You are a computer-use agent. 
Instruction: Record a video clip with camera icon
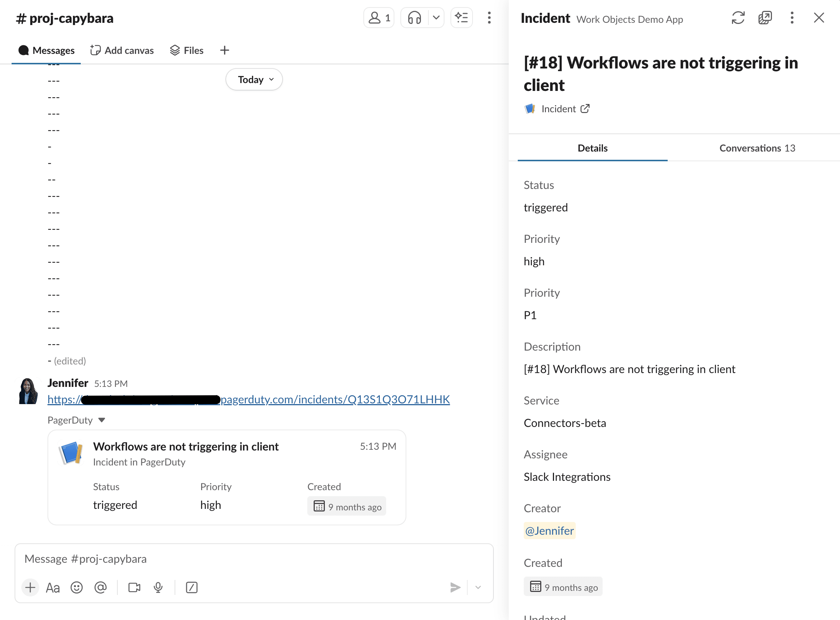click(x=134, y=587)
